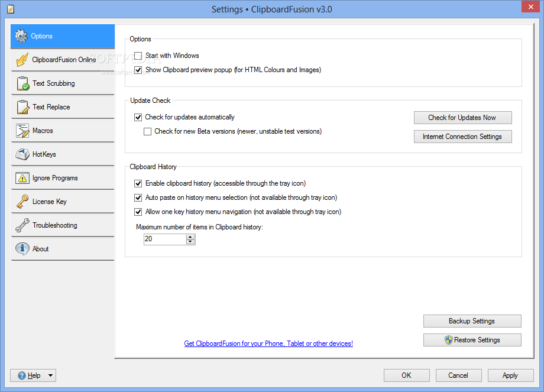The width and height of the screenshot is (544, 392).
Task: Click the About info bubble icon
Action: click(x=22, y=249)
